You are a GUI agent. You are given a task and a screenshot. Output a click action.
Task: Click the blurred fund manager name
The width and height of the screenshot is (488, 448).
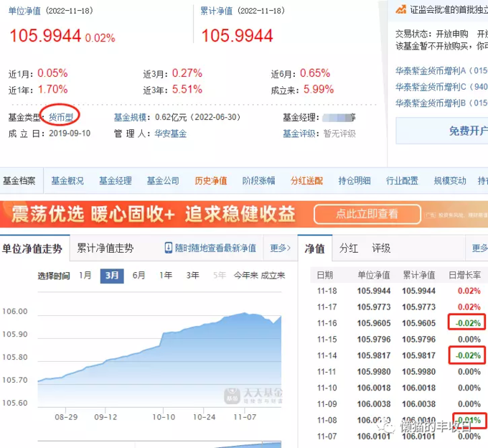click(x=339, y=117)
